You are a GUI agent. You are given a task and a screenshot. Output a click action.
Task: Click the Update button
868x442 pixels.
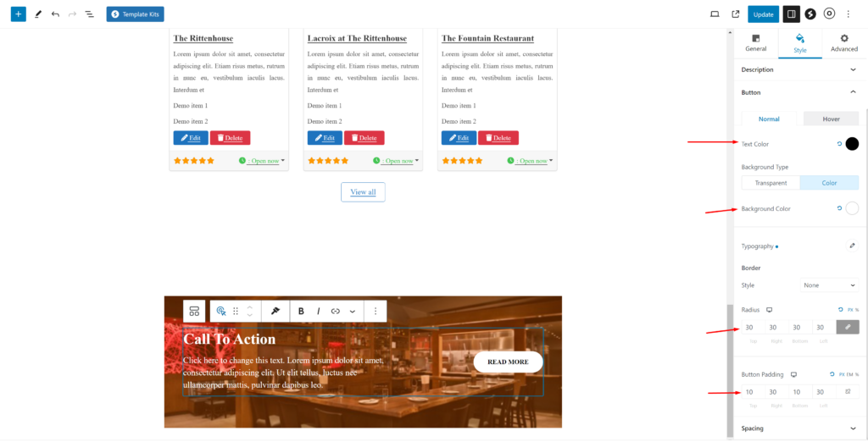click(764, 14)
